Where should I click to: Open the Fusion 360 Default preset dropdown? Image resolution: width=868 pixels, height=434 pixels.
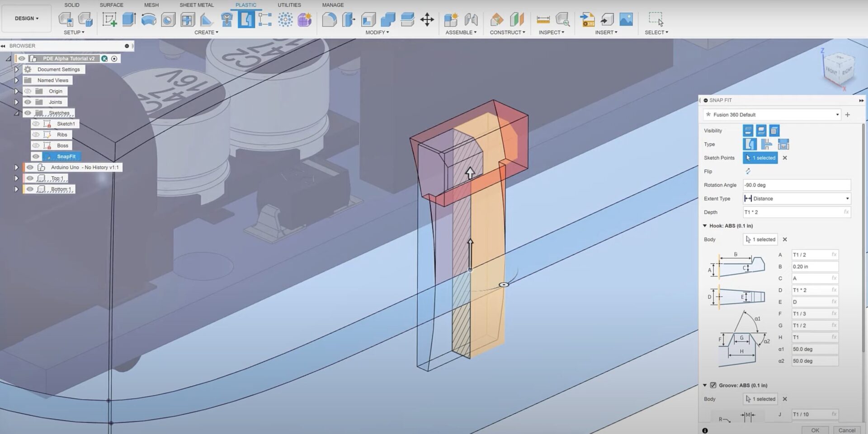[772, 115]
